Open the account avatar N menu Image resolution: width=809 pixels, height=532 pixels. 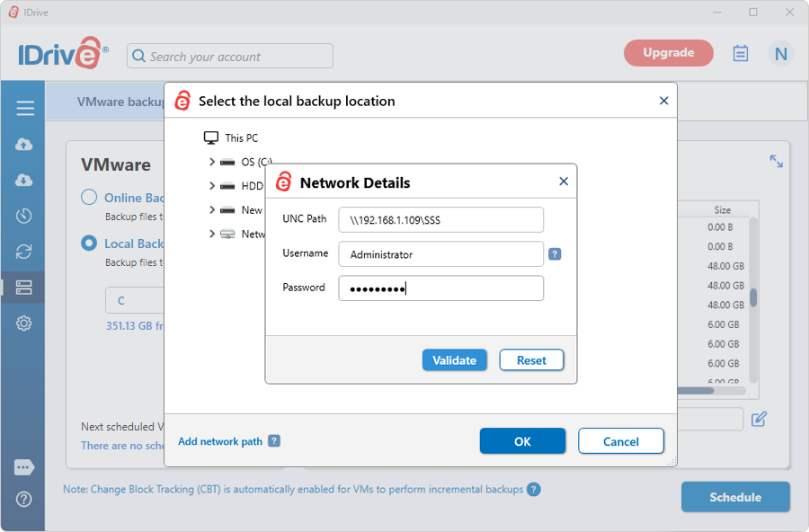(780, 54)
